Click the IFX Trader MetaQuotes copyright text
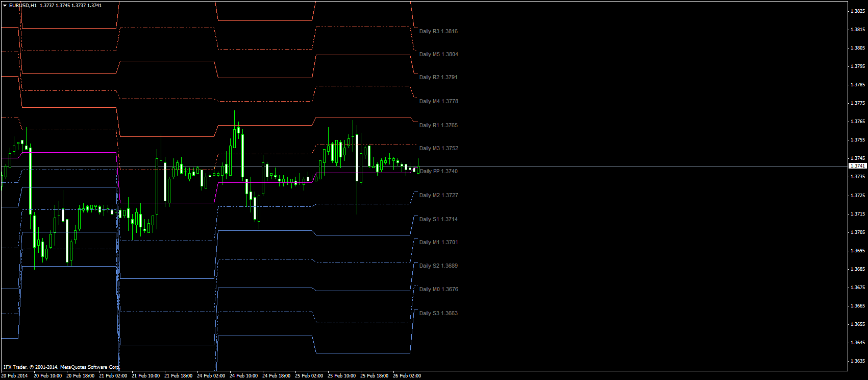This screenshot has width=868, height=380. [x=61, y=367]
